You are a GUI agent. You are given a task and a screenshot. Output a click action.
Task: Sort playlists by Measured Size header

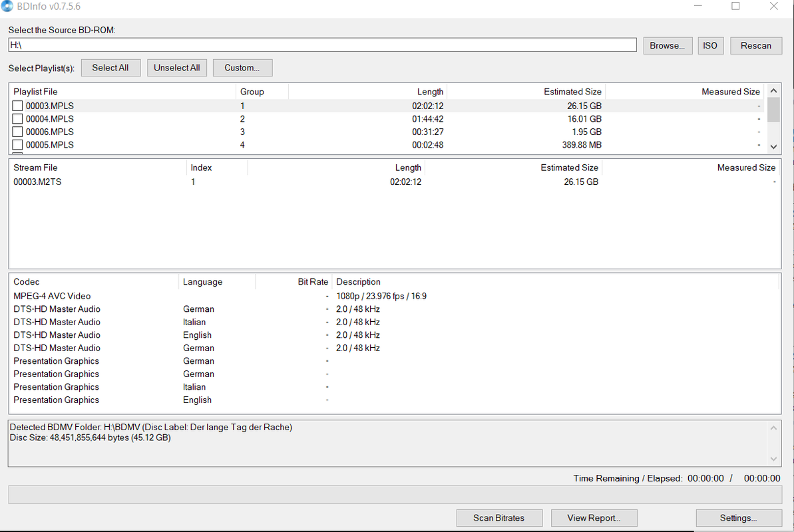click(685, 92)
